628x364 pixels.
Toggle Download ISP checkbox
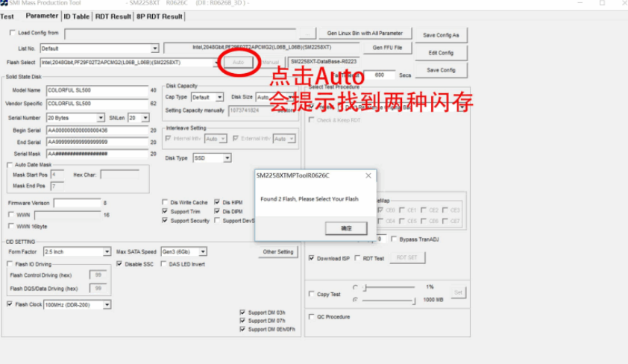coord(311,258)
